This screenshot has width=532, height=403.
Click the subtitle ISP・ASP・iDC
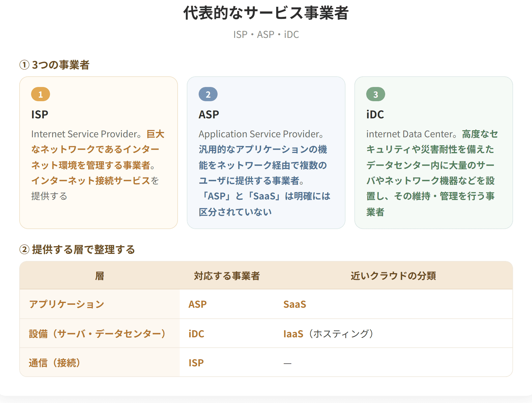coord(266,35)
